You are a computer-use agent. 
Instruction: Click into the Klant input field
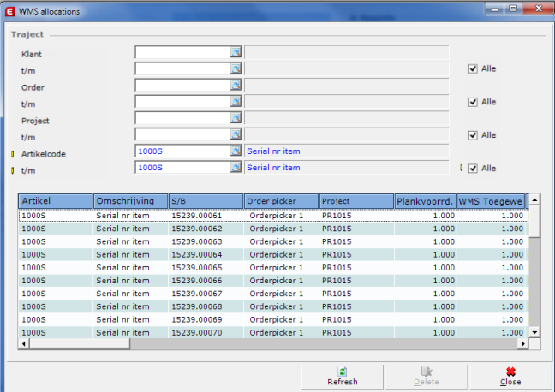pyautogui.click(x=182, y=53)
